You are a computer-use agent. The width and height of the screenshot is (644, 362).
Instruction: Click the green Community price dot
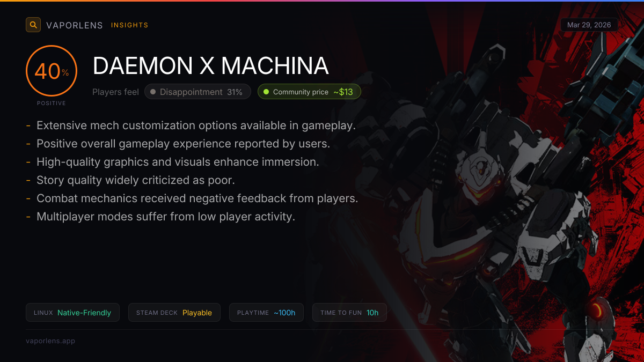coord(266,92)
